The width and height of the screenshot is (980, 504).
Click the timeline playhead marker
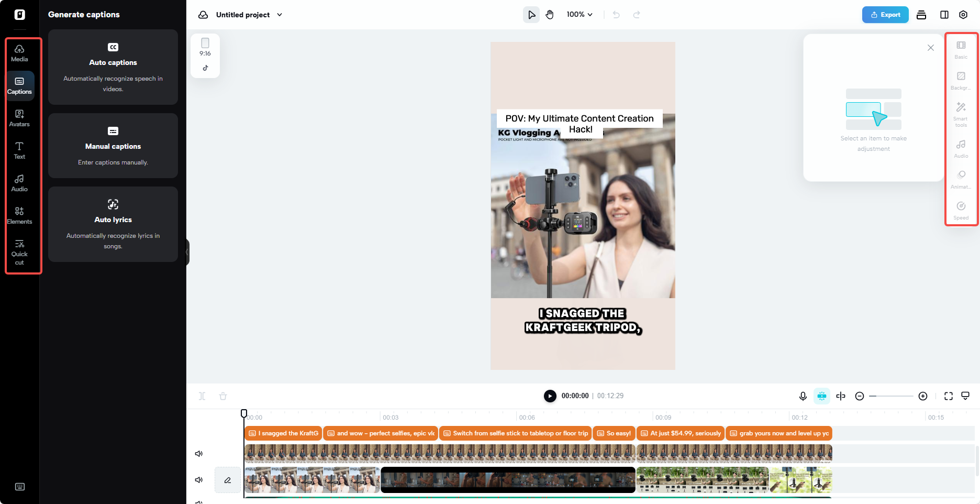pyautogui.click(x=244, y=414)
